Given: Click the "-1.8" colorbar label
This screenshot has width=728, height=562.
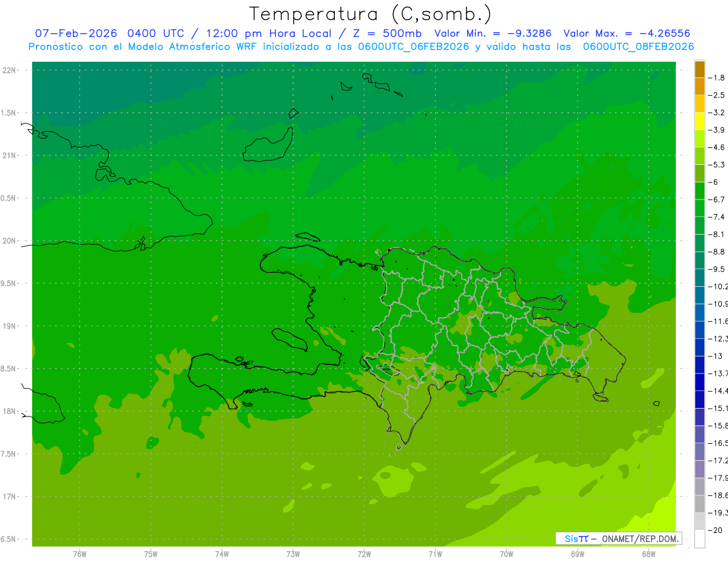Looking at the screenshot, I should click(717, 78).
